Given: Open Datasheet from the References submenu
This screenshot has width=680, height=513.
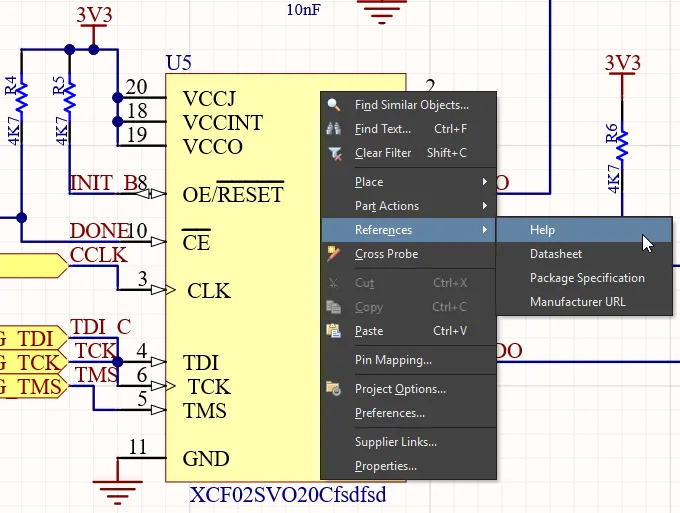Looking at the screenshot, I should pos(584,254).
